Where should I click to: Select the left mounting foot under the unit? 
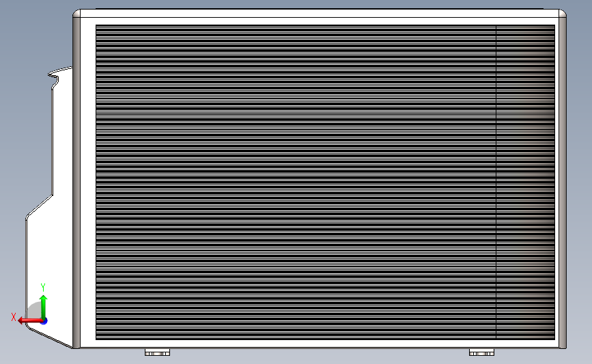tap(158, 352)
